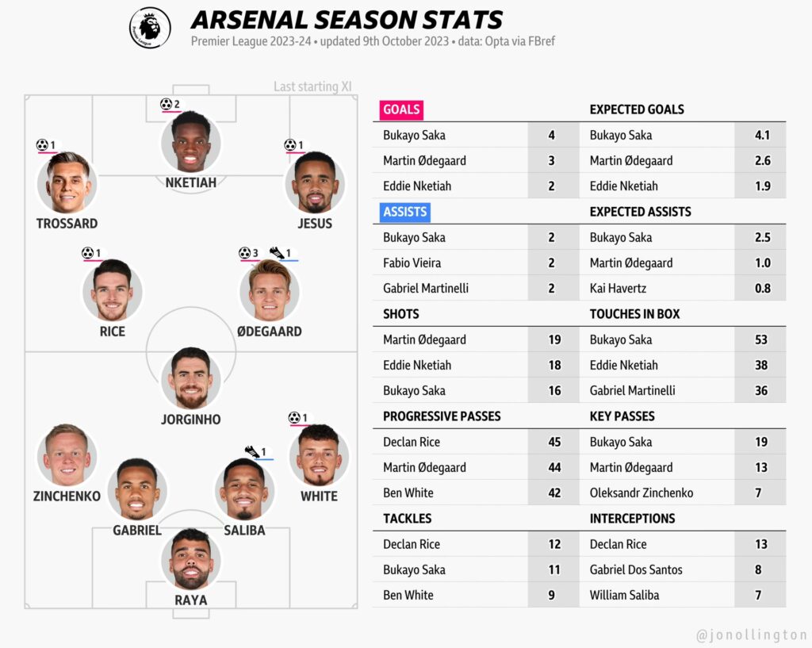Click the boot assist icon above Saliba

coord(252,451)
